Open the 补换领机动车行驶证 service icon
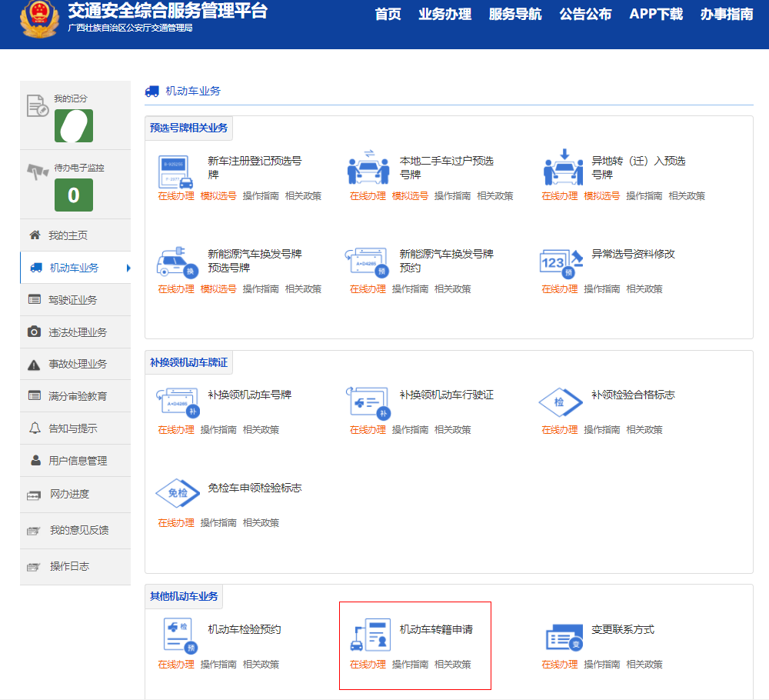Image resolution: width=769 pixels, height=700 pixels. [x=368, y=404]
